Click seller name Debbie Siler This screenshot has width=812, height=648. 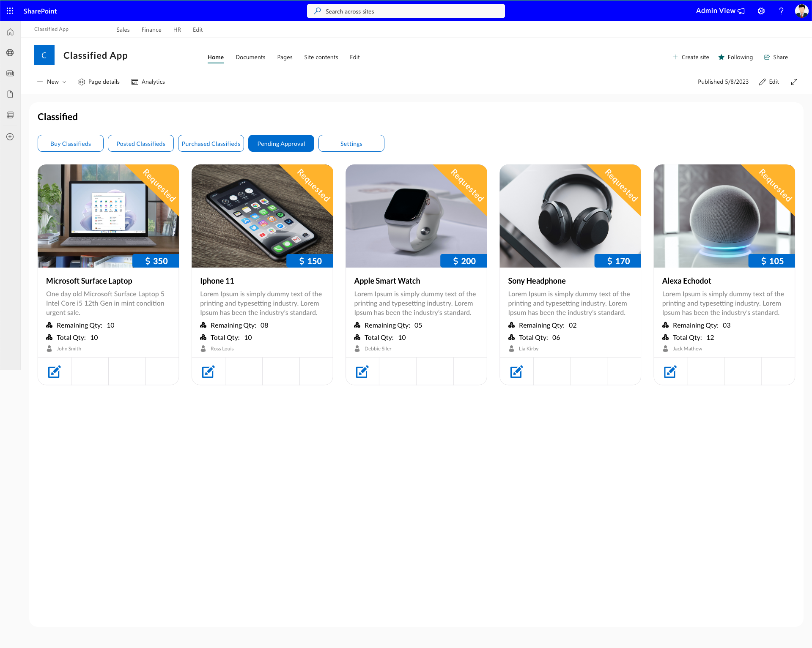pyautogui.click(x=378, y=349)
